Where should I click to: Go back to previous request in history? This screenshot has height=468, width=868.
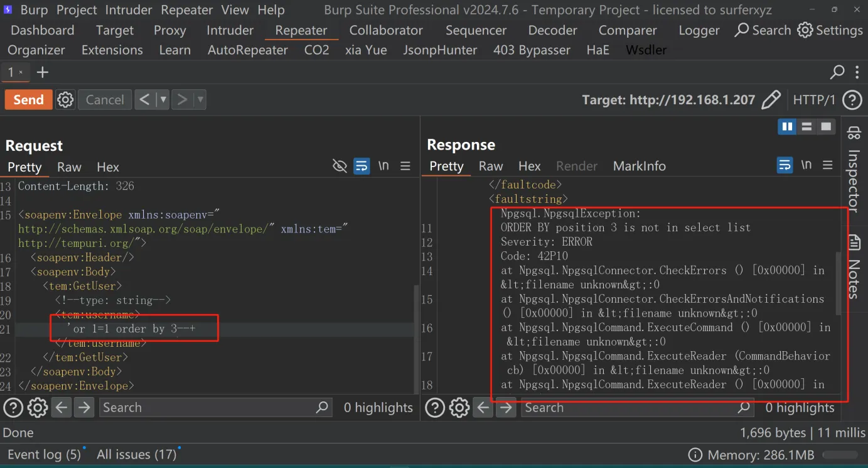[x=144, y=100]
